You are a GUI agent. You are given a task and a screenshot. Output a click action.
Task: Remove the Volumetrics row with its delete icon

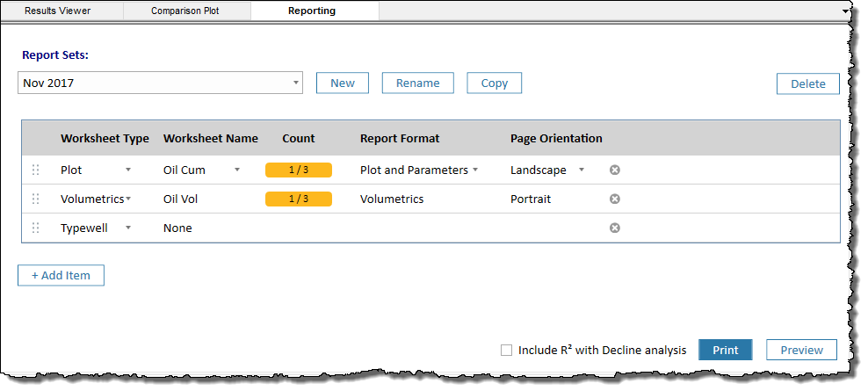pos(615,199)
